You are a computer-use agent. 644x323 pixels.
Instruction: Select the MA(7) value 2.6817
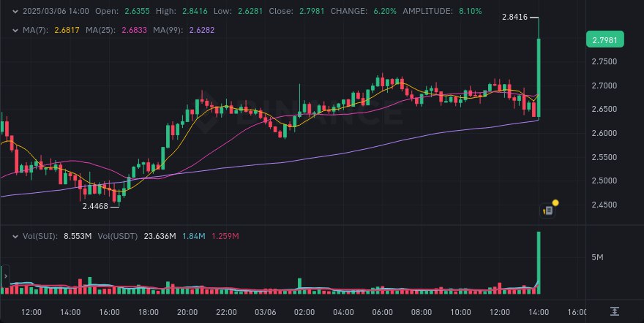pyautogui.click(x=67, y=31)
